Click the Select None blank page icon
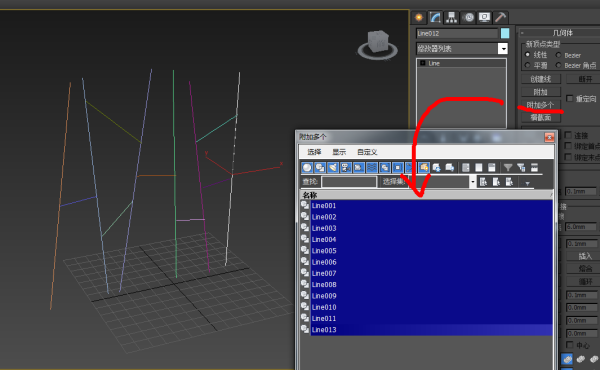This screenshot has width=600, height=370. (x=479, y=168)
